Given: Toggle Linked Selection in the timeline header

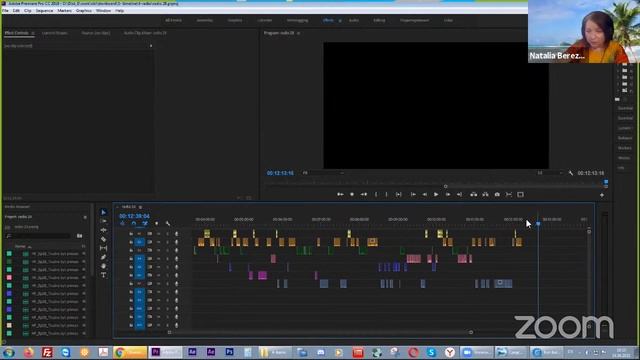Looking at the screenshot, I should 145,224.
